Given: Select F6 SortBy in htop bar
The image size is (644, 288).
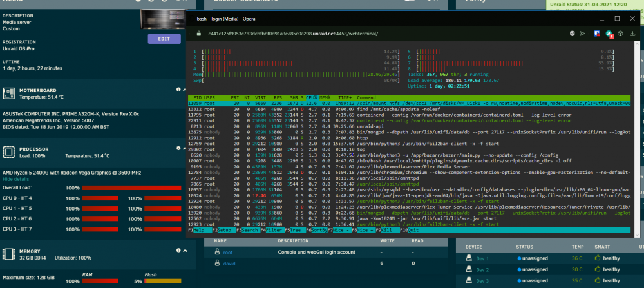Looking at the screenshot, I should click(x=317, y=231).
